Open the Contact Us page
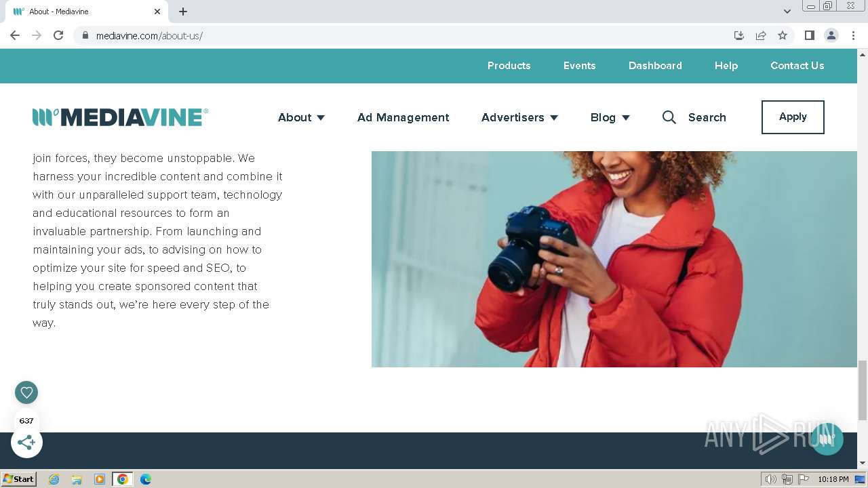This screenshot has height=488, width=868. coord(797,66)
